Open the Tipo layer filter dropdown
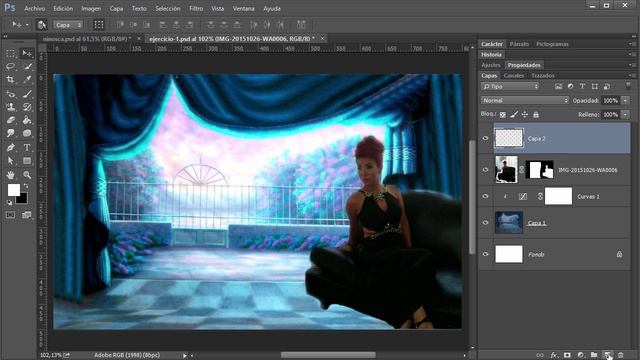 (510, 86)
